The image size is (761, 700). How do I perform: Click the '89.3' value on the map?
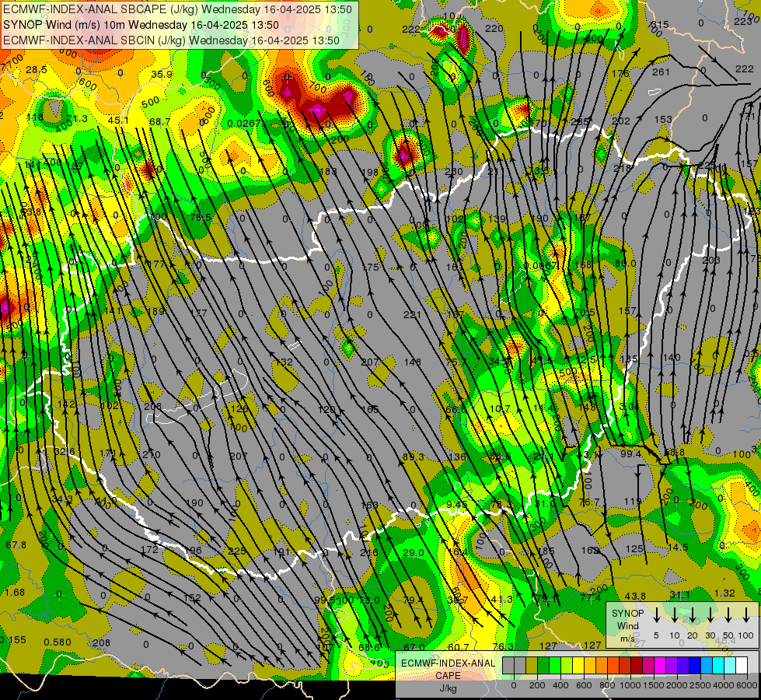413,457
